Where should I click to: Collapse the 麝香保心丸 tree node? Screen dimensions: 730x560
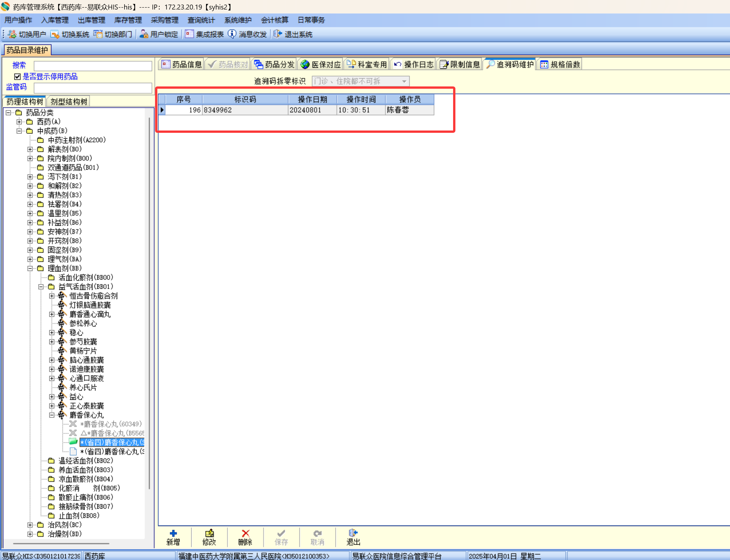coord(52,415)
